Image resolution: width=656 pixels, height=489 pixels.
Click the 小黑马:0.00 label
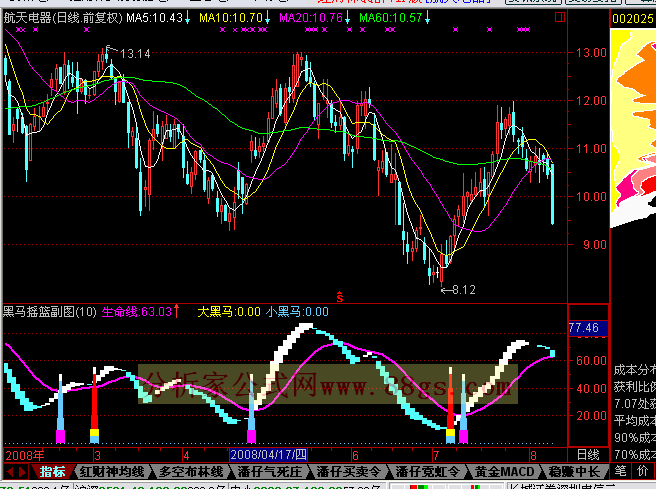297,312
